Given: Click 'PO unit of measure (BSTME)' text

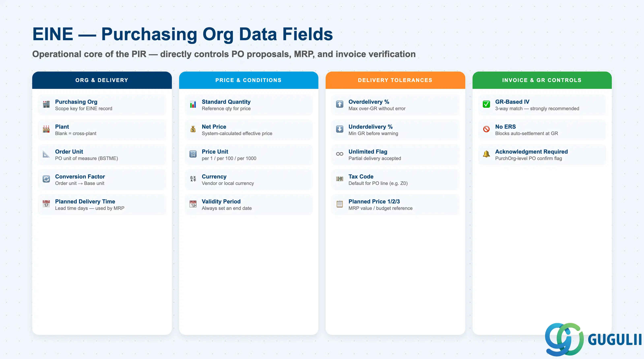Looking at the screenshot, I should 87,159.
